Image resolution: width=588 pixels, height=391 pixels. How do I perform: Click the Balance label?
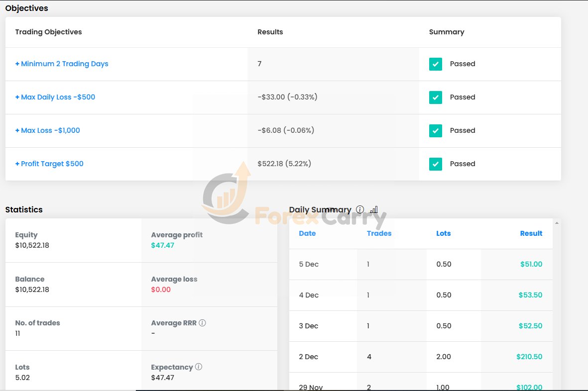point(30,279)
